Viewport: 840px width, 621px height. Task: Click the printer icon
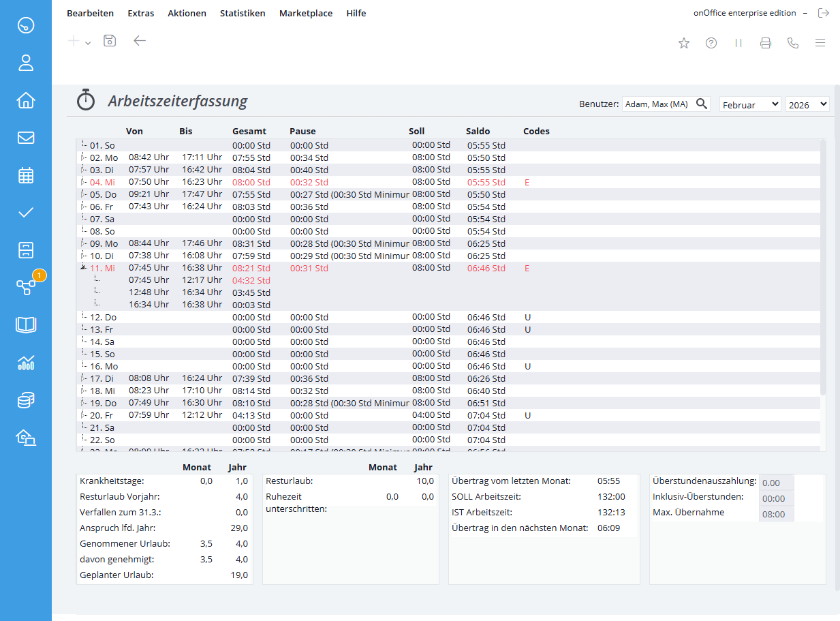[766, 43]
